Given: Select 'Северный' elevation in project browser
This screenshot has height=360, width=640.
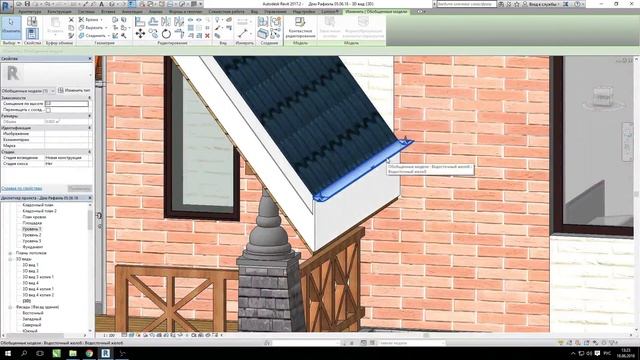Looking at the screenshot, I should pos(32,325).
